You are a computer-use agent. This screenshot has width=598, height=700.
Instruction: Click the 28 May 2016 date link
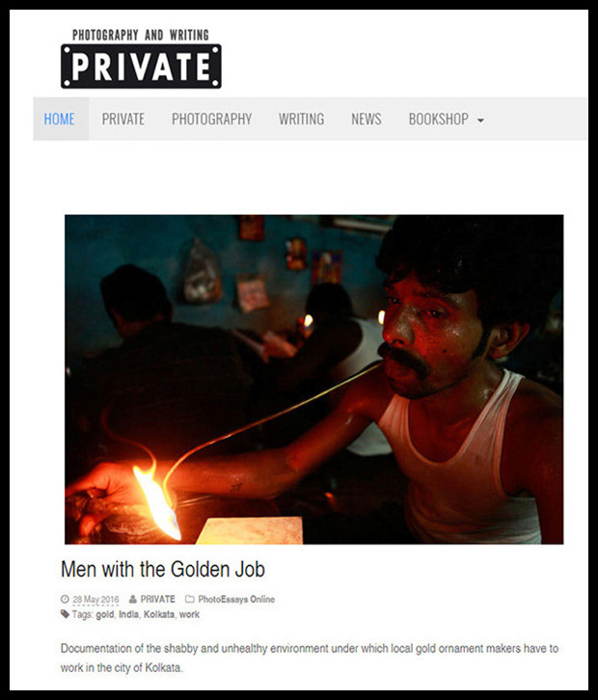point(96,600)
